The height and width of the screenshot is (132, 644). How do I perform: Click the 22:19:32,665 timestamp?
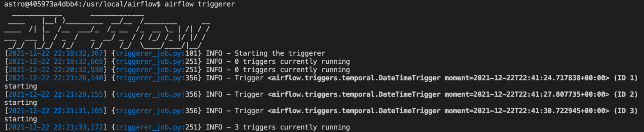78,62
